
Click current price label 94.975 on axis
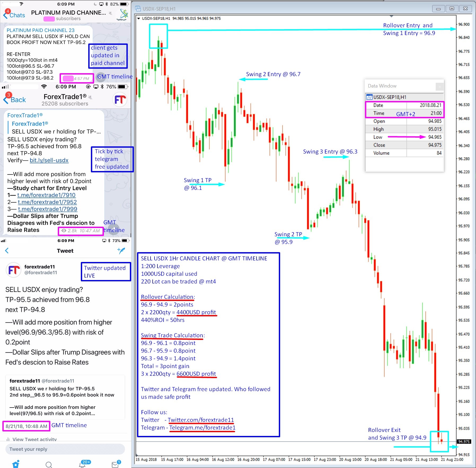(464, 441)
